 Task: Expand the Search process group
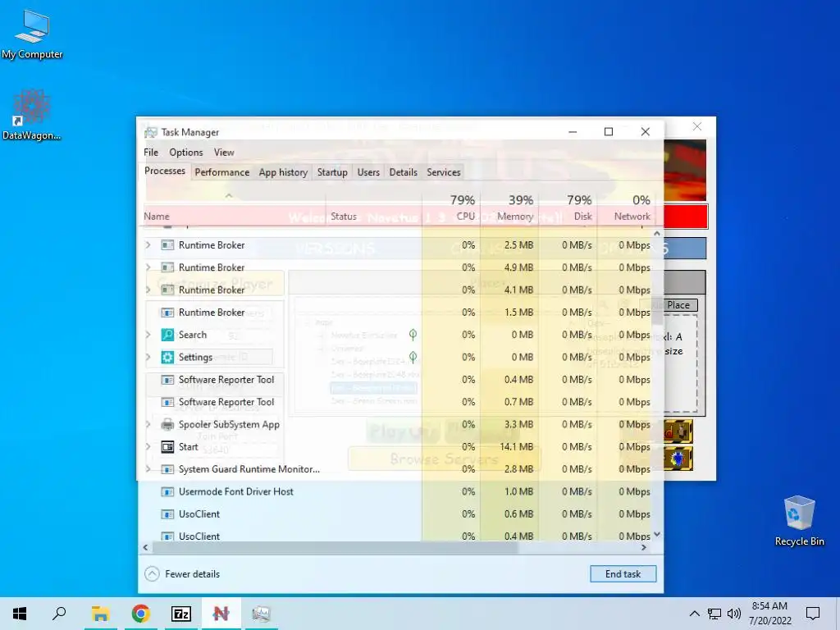click(x=148, y=335)
